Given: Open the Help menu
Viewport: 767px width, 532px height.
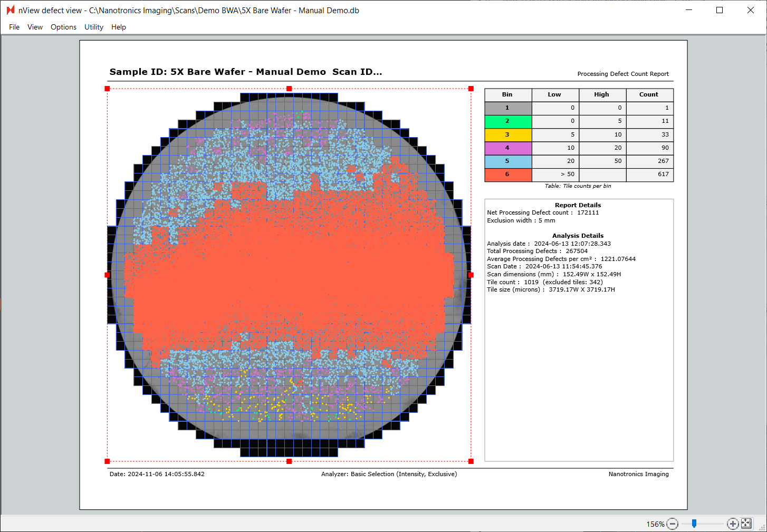Looking at the screenshot, I should (119, 27).
